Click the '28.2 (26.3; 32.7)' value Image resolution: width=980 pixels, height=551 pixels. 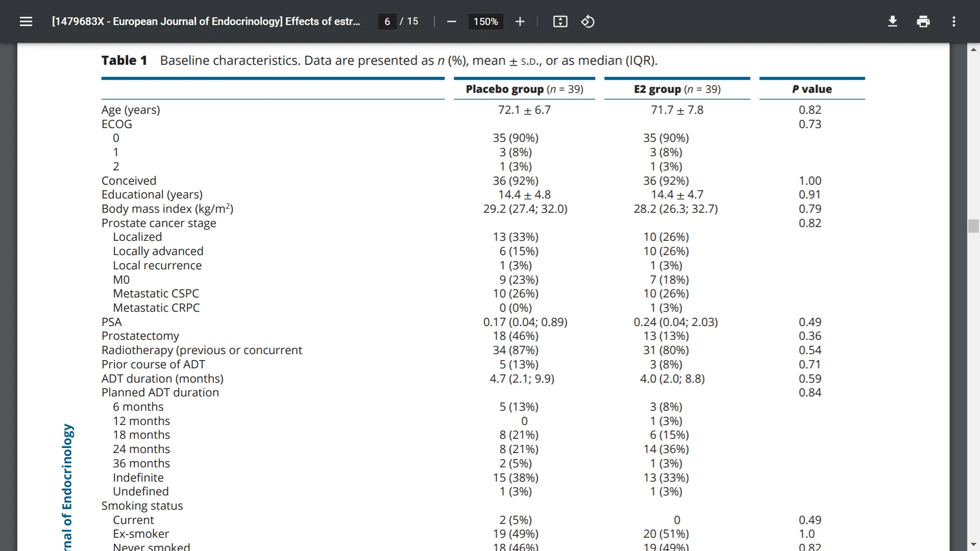coord(676,209)
